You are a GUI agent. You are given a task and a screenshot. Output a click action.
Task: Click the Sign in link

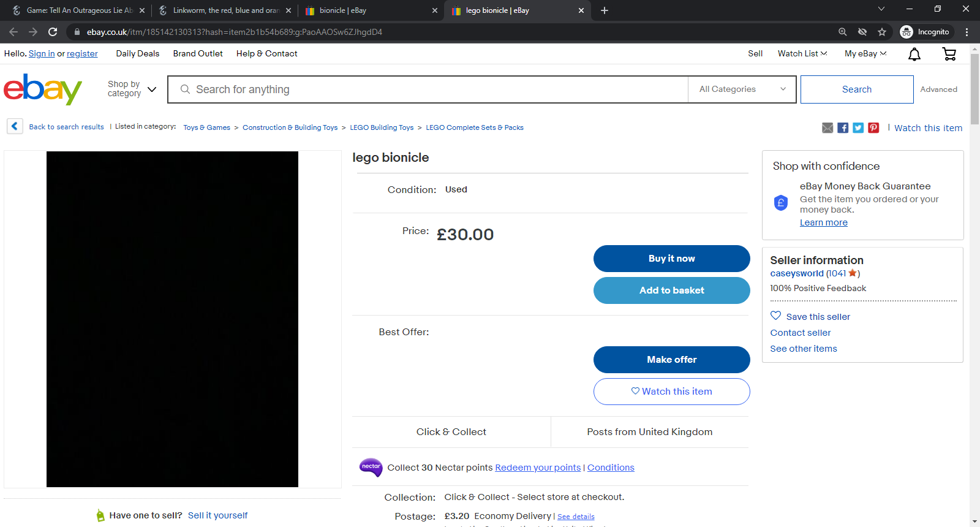tap(42, 54)
